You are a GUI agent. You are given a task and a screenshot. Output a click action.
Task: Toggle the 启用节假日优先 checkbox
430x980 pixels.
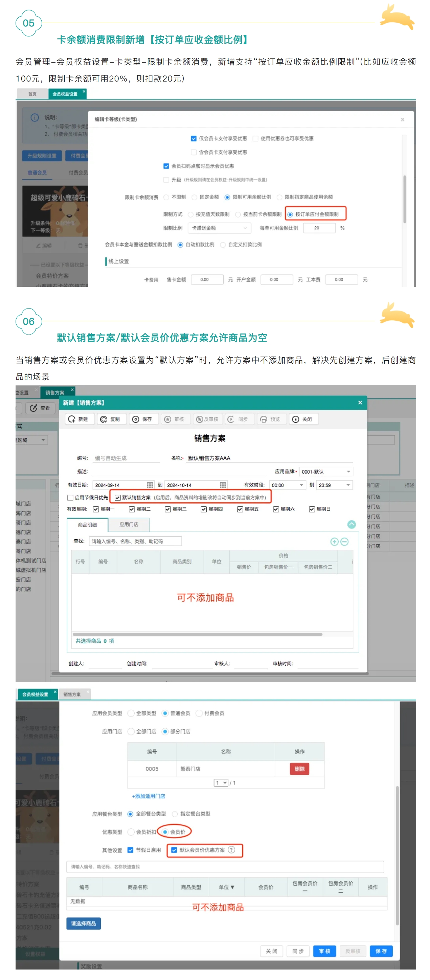pos(70,497)
